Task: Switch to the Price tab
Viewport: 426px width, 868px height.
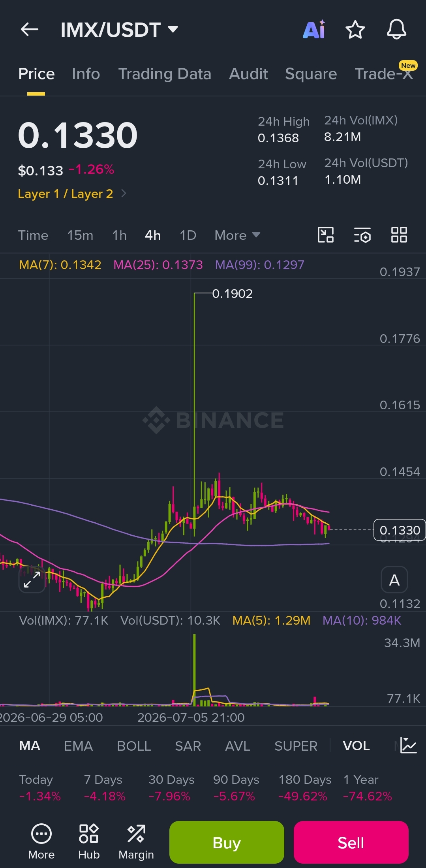Action: [36, 74]
